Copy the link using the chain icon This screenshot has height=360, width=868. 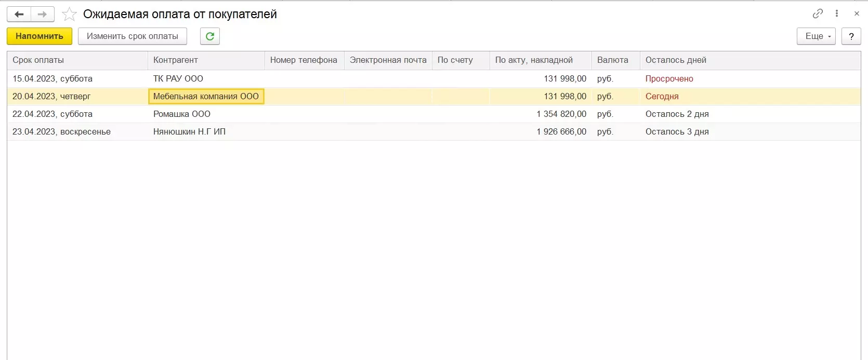pyautogui.click(x=818, y=14)
